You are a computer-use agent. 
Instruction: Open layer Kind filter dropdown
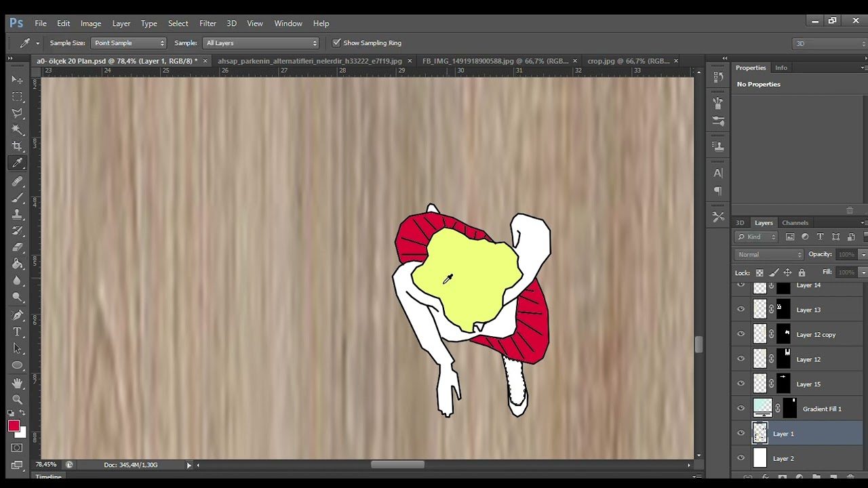757,237
